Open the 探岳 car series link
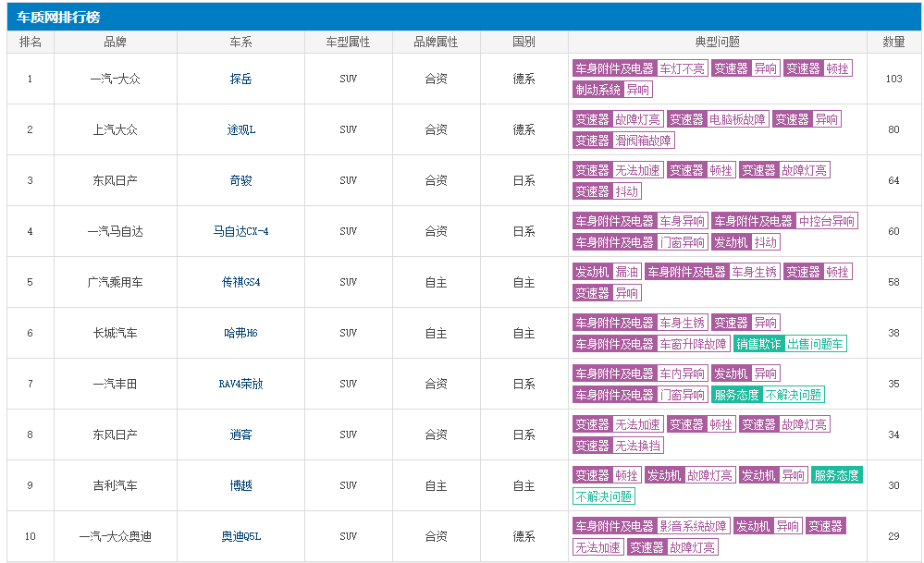Screen dimensions: 924x563 240,79
